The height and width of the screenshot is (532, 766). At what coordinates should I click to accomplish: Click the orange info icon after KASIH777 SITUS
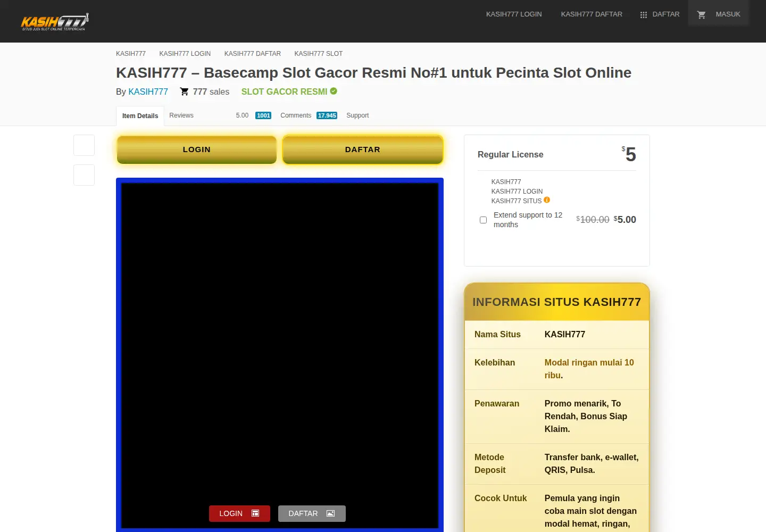(547, 200)
